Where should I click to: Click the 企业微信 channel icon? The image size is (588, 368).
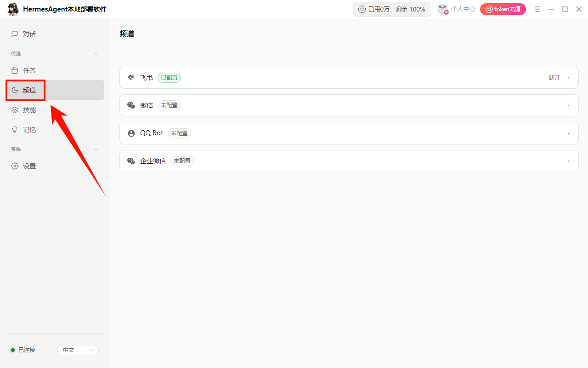click(x=131, y=161)
